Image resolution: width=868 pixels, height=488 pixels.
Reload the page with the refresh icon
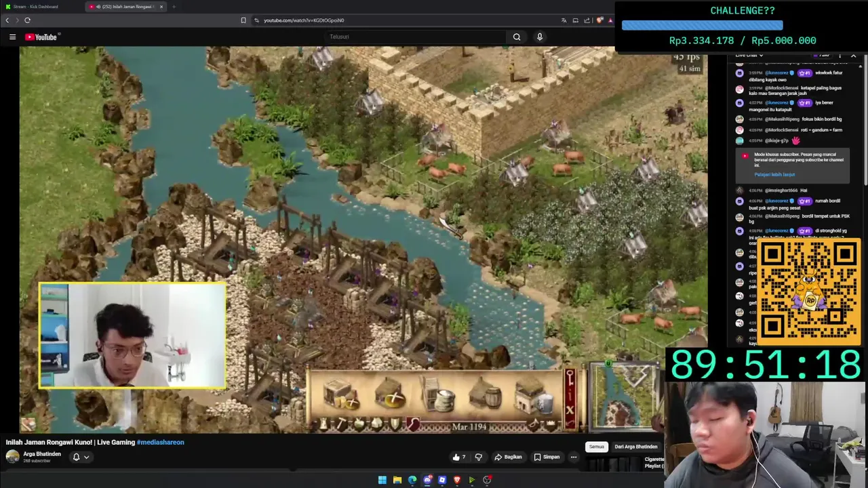27,20
